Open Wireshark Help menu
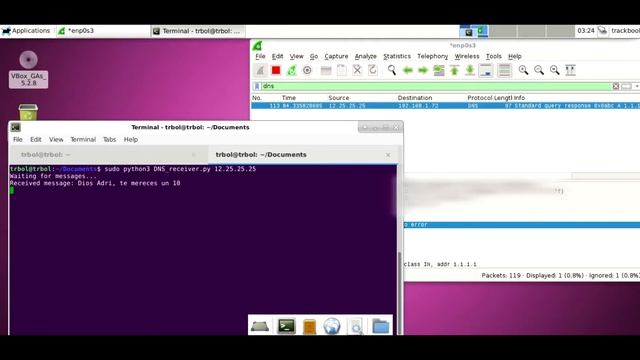Viewport: 640px width, 360px height. click(x=514, y=56)
